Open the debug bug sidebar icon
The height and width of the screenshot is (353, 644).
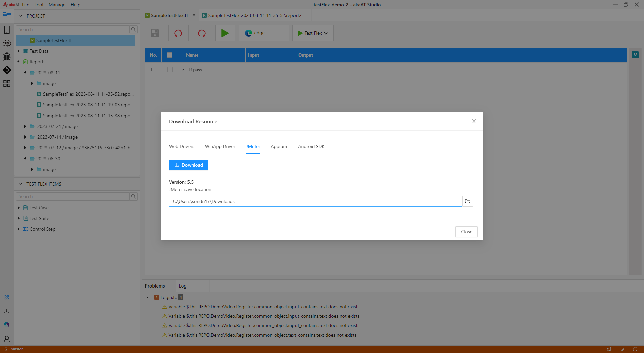[7, 56]
